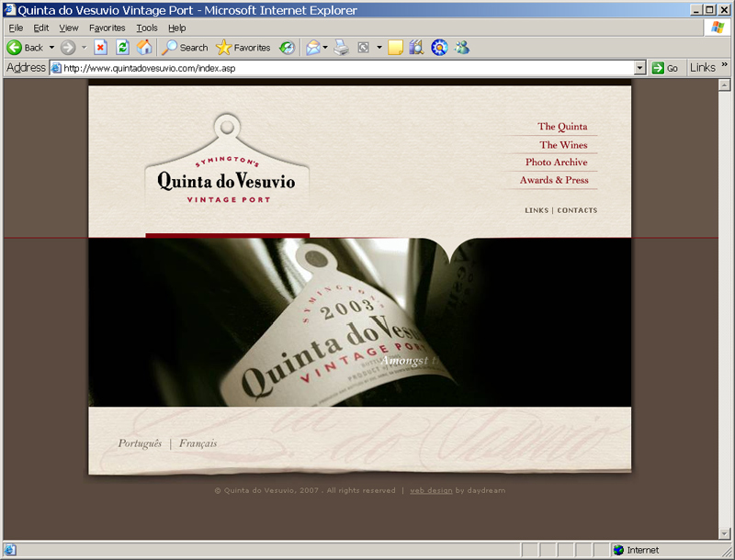Click the window title 'Quinta do Vesuvio Vintage Port'
The height and width of the screenshot is (560, 735).
click(105, 10)
